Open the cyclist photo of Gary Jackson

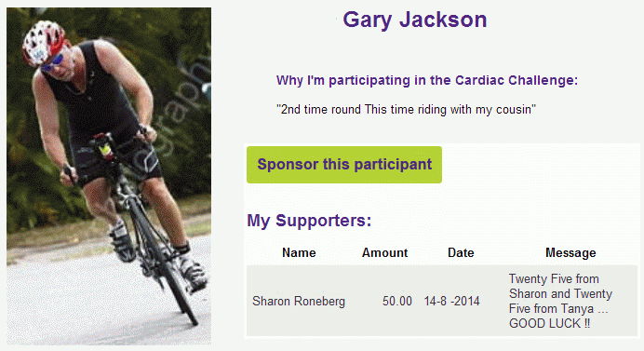109,176
